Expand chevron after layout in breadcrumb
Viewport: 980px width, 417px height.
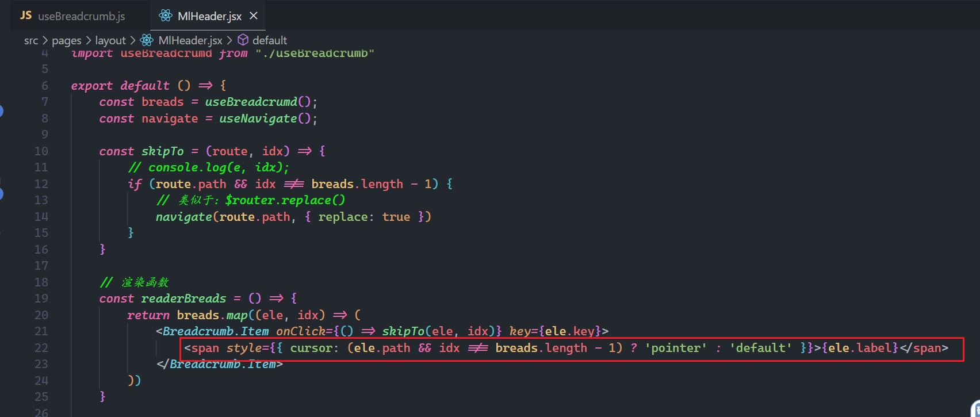coord(133,40)
